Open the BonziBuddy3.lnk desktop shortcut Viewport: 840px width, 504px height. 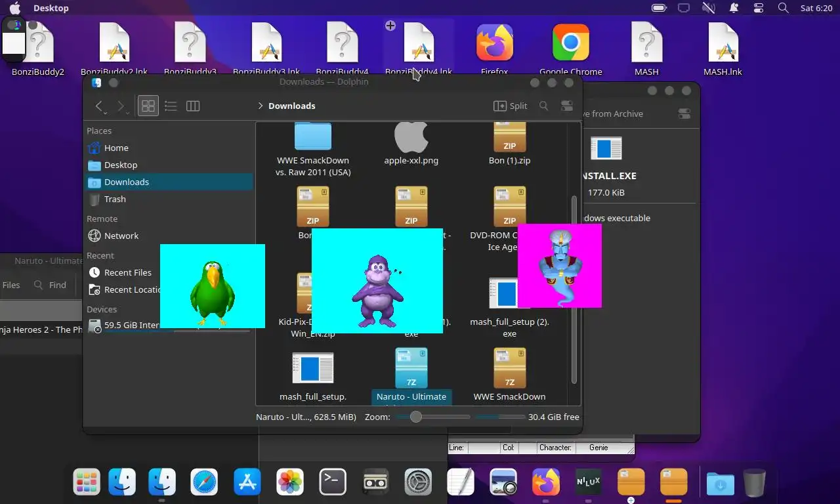tap(266, 49)
